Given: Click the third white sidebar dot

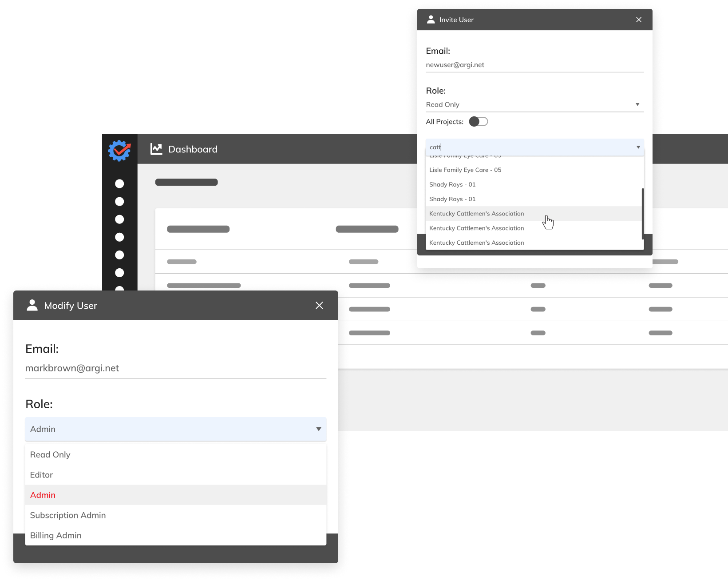Looking at the screenshot, I should (x=119, y=219).
